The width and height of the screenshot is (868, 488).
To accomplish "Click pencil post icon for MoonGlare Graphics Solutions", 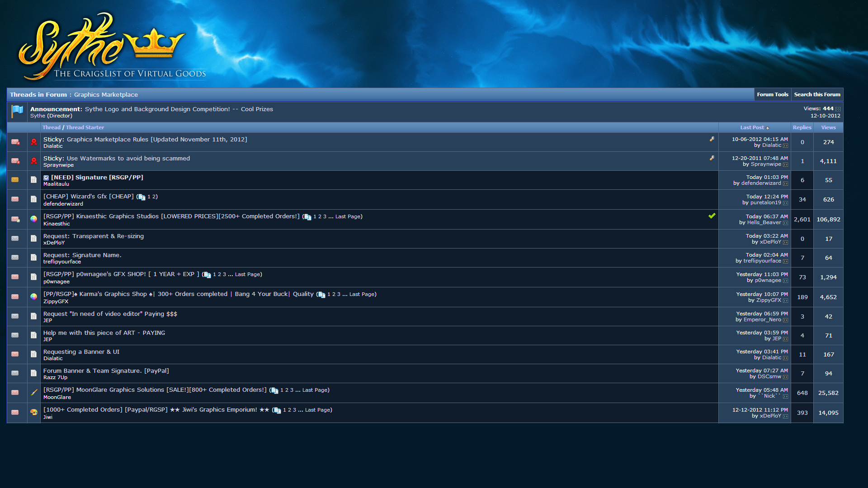I will click(x=34, y=392).
